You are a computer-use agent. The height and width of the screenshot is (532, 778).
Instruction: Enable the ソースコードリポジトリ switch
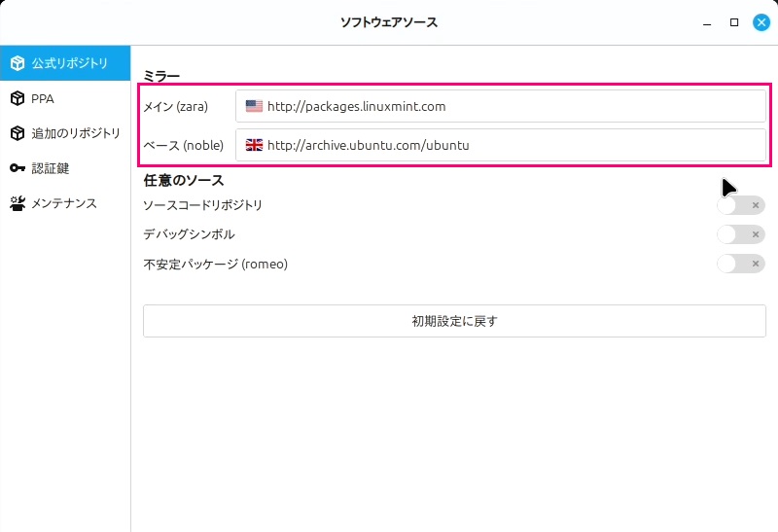point(740,205)
